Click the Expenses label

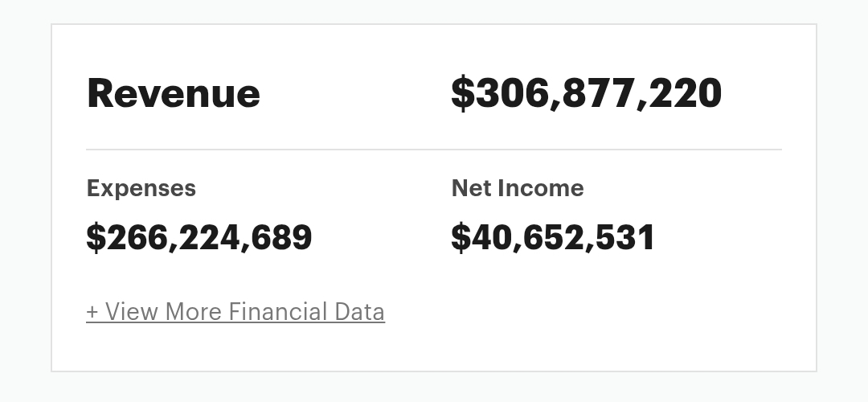(141, 188)
